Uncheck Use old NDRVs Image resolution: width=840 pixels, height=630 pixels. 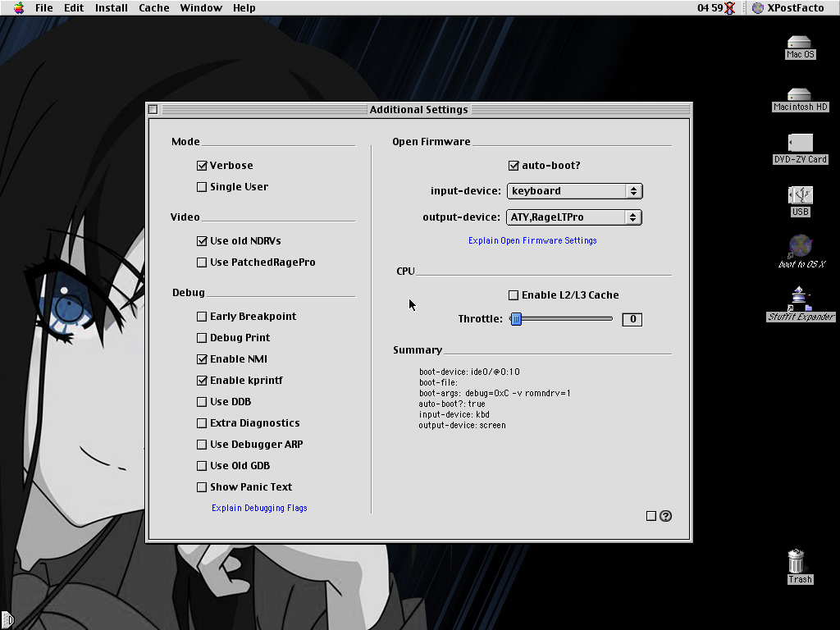202,241
